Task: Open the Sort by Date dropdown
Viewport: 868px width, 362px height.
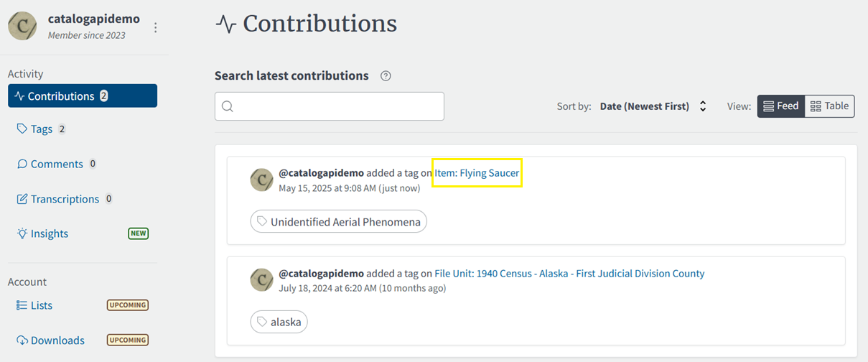Action: tap(653, 106)
